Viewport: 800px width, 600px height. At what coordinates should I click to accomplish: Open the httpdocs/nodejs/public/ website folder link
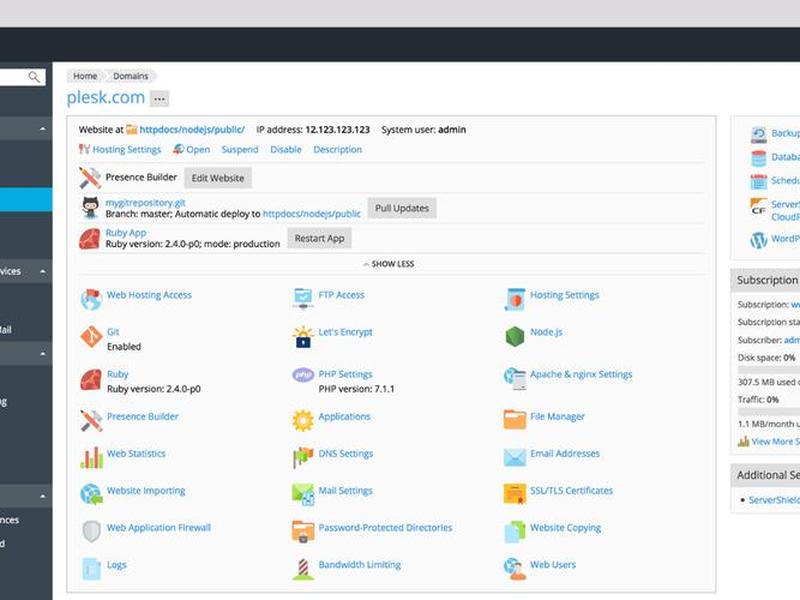point(192,130)
